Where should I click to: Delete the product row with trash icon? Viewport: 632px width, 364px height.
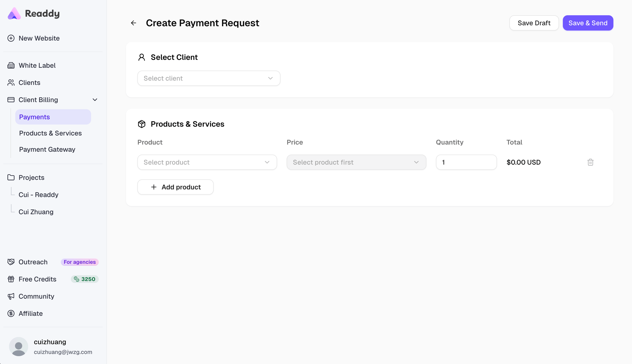pos(591,162)
